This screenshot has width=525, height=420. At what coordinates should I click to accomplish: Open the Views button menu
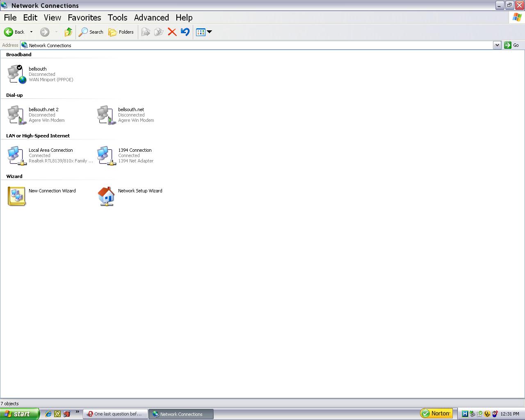[204, 32]
